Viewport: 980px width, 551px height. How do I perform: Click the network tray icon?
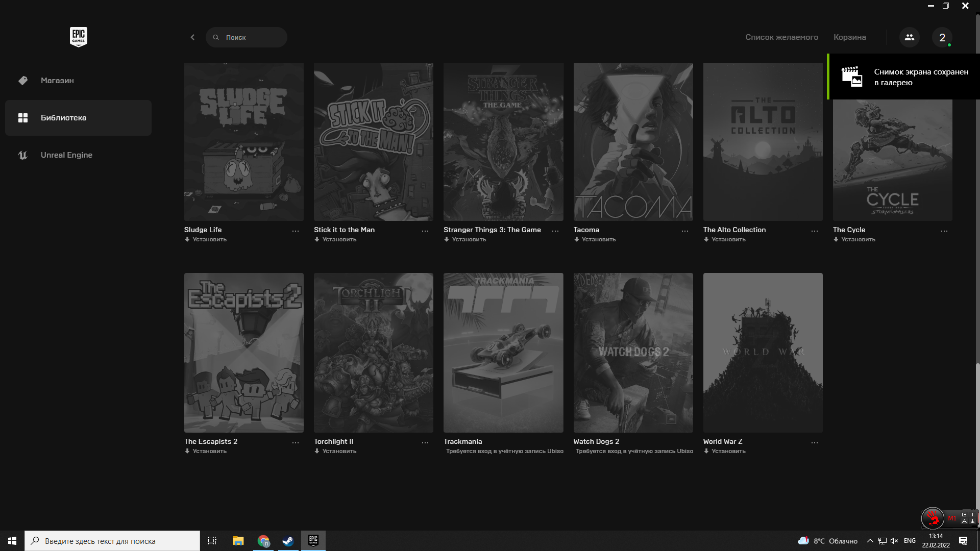(883, 541)
